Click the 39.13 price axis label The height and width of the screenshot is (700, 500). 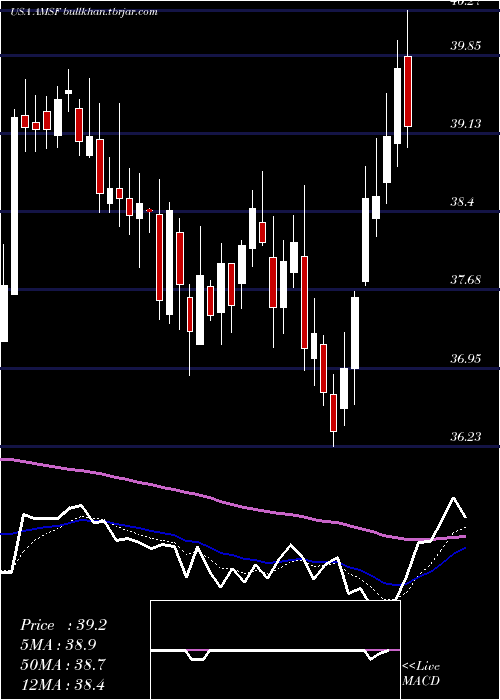(x=466, y=124)
